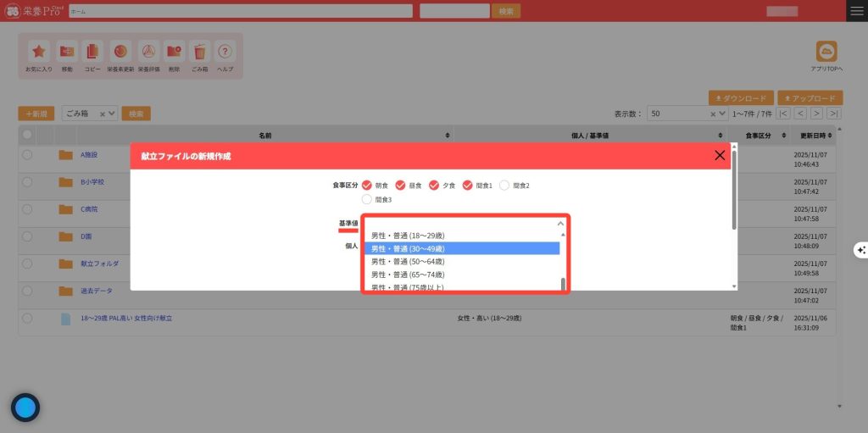Open the ごみ箱 trash can icon
Viewport: 868px width, 433px height.
(x=200, y=52)
